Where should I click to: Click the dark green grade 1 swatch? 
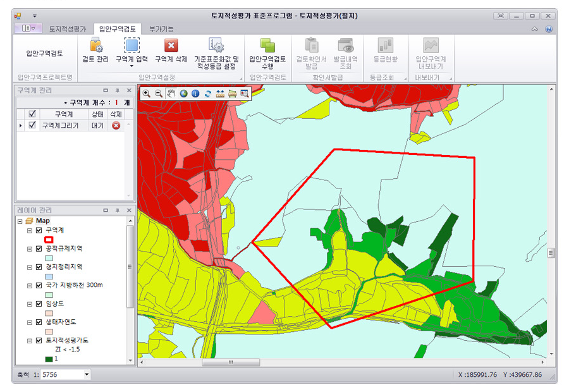tap(49, 359)
